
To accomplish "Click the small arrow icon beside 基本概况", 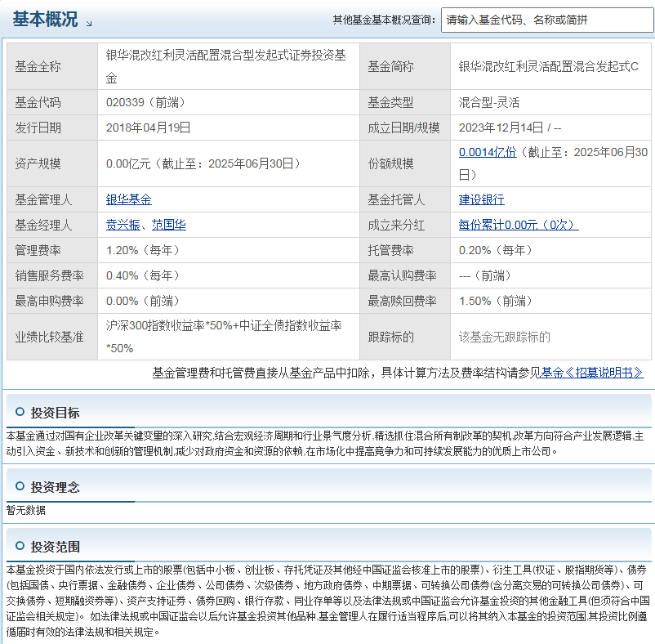I will 89,24.
